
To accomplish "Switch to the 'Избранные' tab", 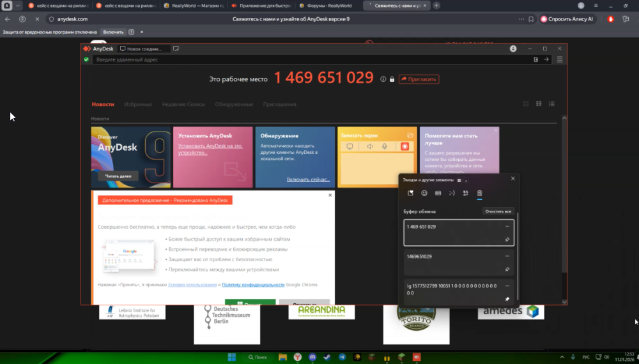I will pos(138,104).
